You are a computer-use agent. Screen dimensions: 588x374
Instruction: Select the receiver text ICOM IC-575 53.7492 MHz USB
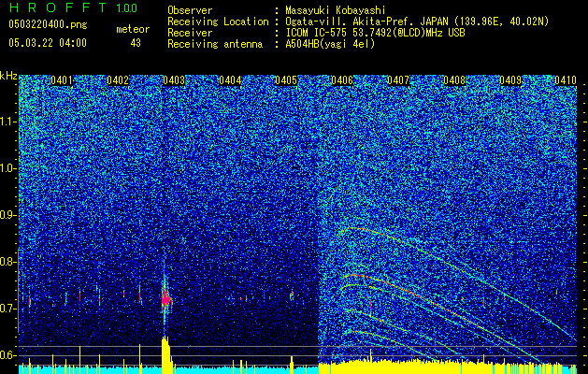(x=375, y=33)
